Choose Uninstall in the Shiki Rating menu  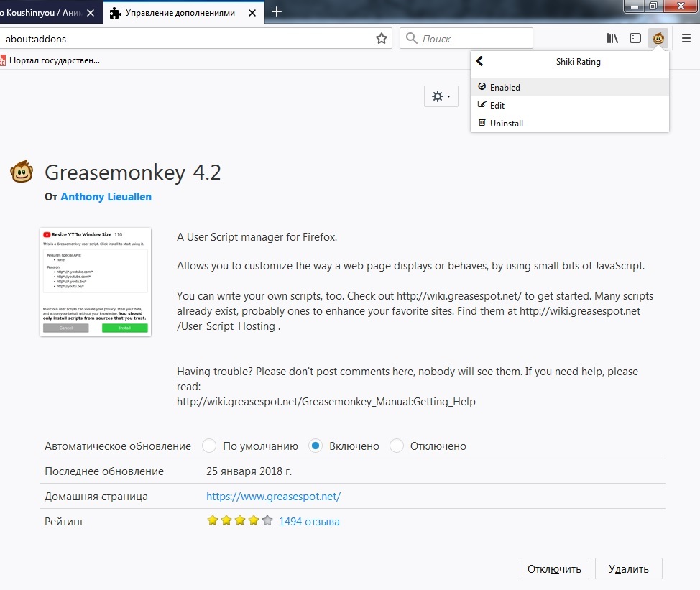click(506, 123)
